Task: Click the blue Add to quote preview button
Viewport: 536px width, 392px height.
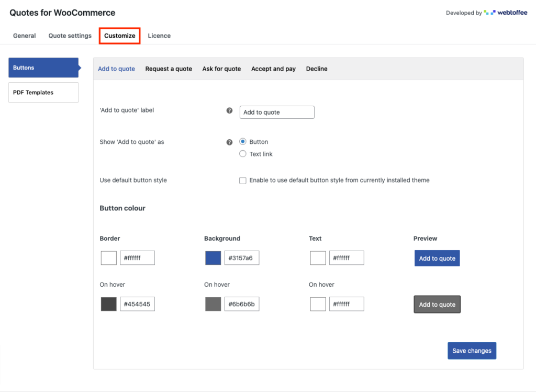Action: tap(437, 259)
